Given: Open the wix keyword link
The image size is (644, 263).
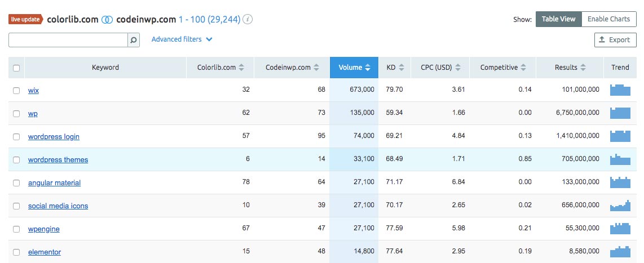Looking at the screenshot, I should [33, 90].
